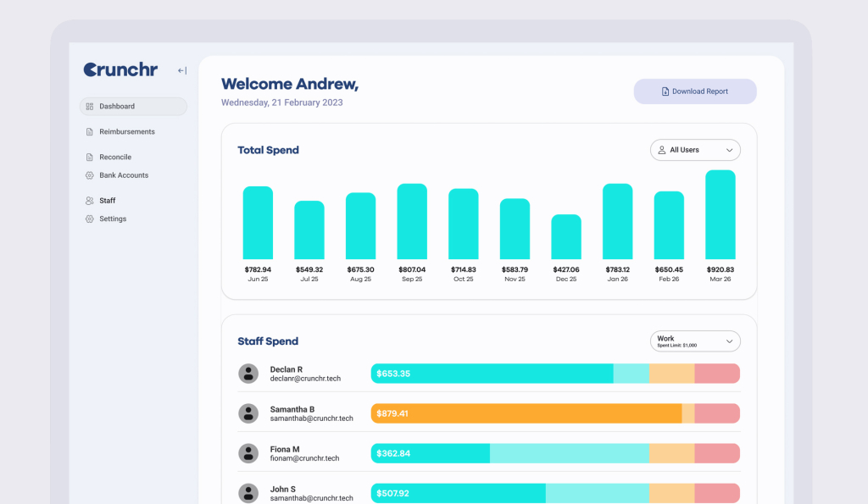
Task: Click the fionam@crunchr.tech email
Action: [x=304, y=458]
